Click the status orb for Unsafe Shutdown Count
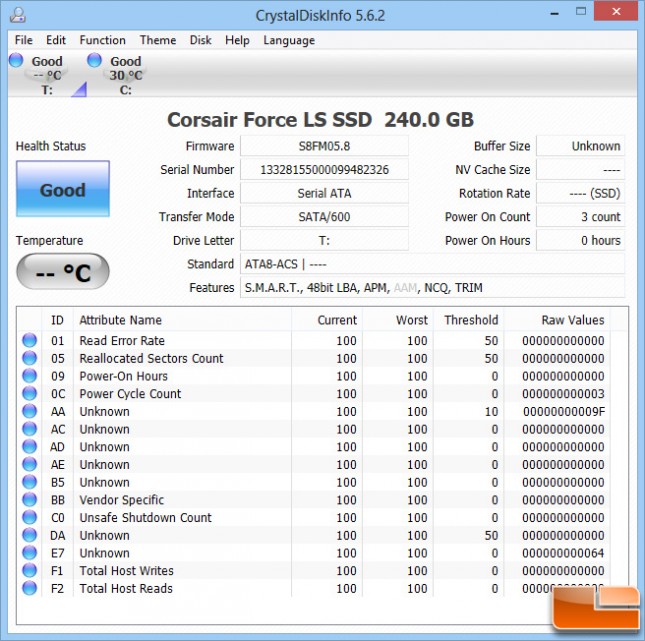645x641 pixels. pyautogui.click(x=29, y=517)
